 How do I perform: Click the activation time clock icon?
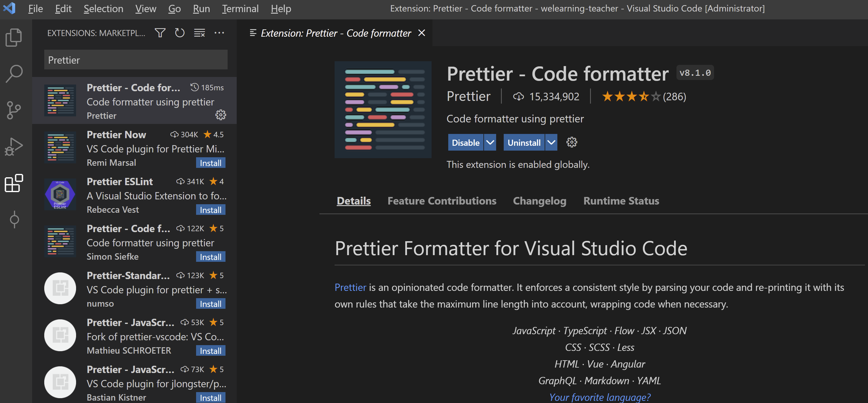click(195, 87)
